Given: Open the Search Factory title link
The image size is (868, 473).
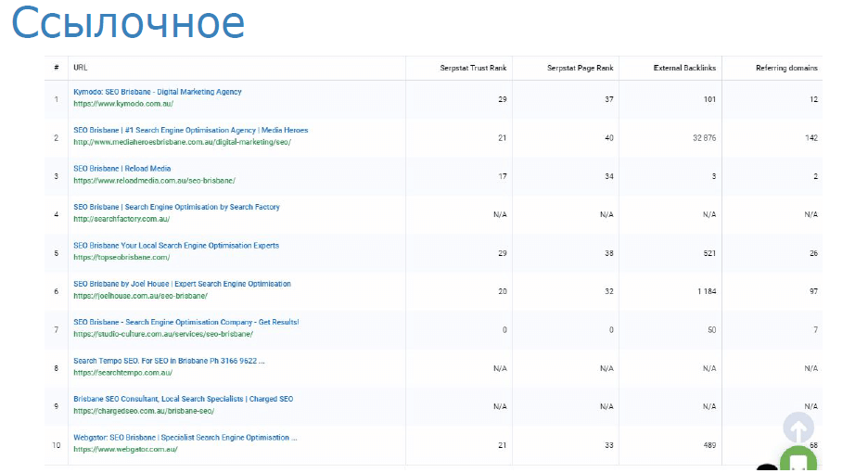Looking at the screenshot, I should [x=176, y=207].
